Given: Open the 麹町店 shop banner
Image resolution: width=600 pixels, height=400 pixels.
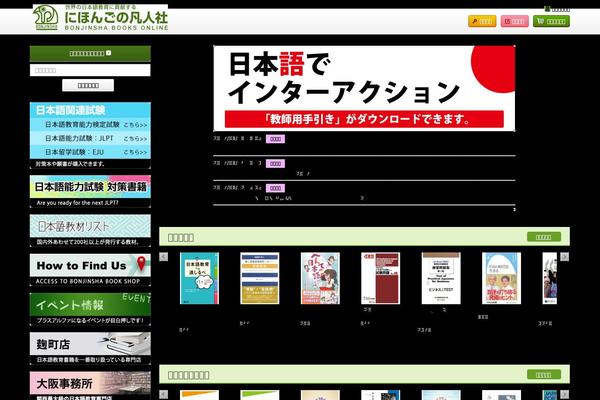Looking at the screenshot, I should 90,348.
